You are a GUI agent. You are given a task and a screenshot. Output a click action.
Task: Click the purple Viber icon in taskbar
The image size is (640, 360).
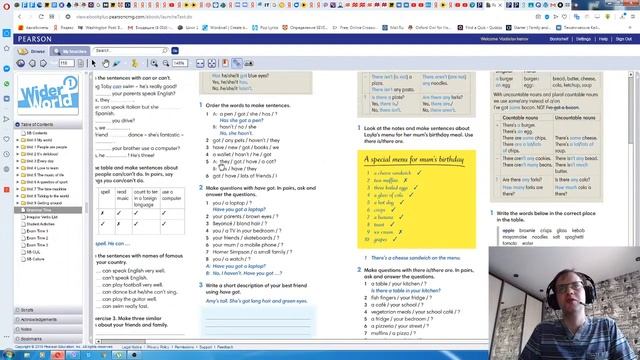[73, 355]
